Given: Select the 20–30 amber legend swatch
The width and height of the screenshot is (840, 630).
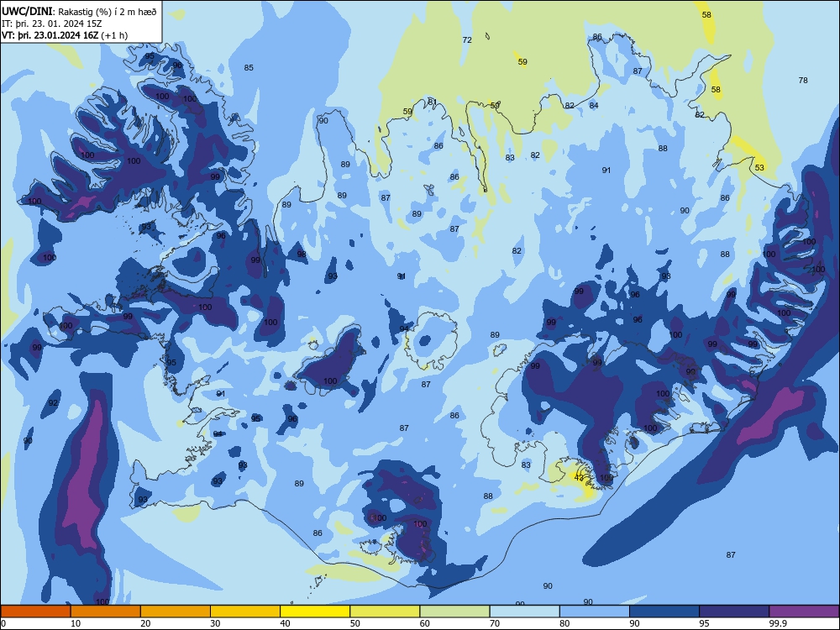Looking at the screenshot, I should pyautogui.click(x=176, y=612).
